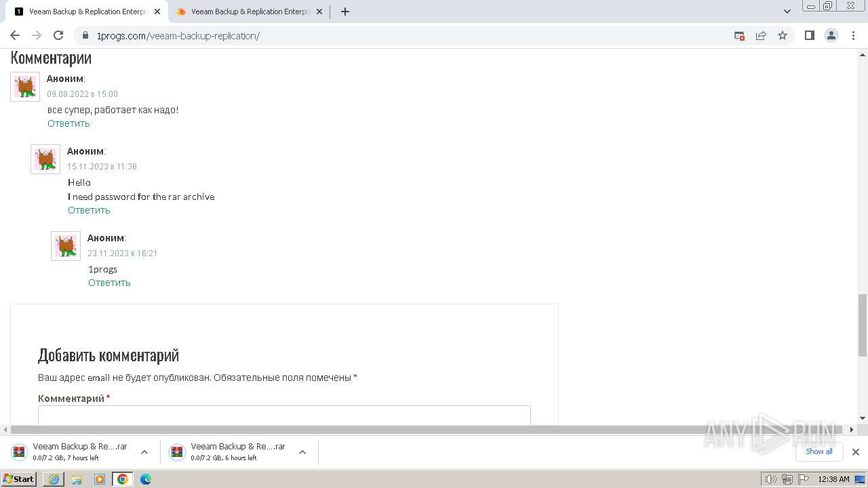Click avatar of comment dated 09.08.2022
The image size is (868, 488).
pos(25,87)
